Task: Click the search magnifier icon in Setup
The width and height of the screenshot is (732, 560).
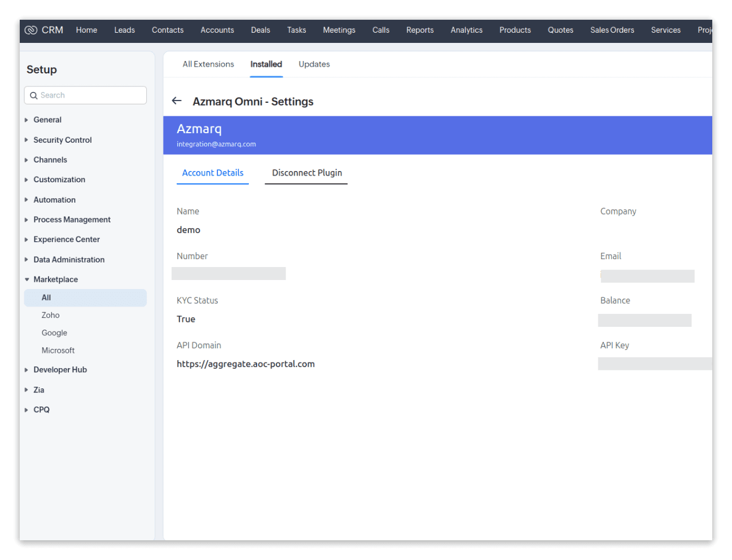Action: pos(34,95)
